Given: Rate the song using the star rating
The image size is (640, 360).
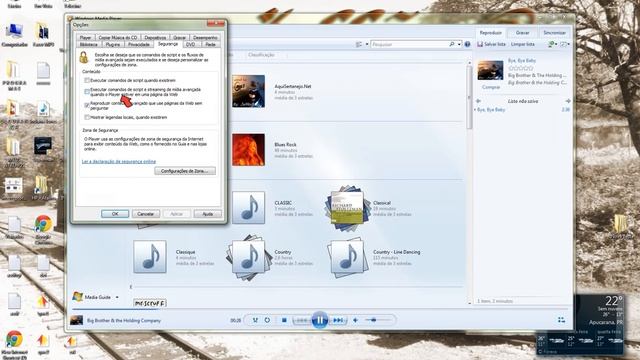Looking at the screenshot, I should (520, 68).
